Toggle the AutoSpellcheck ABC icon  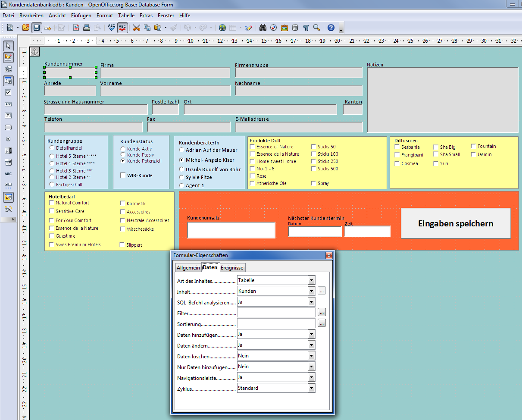pyautogui.click(x=122, y=28)
